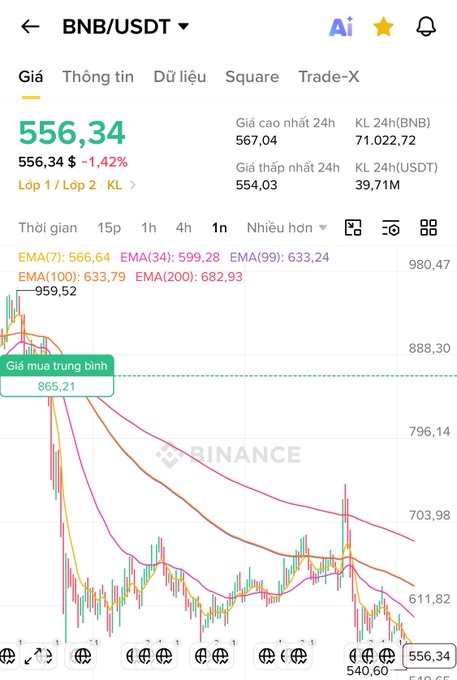The height and width of the screenshot is (680, 457).
Task: Expand the Nhiều hơn timeframe dropdown
Action: point(286,228)
